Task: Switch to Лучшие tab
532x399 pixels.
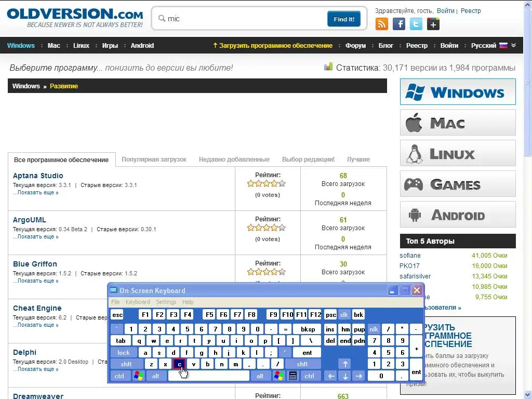Action: [x=358, y=159]
